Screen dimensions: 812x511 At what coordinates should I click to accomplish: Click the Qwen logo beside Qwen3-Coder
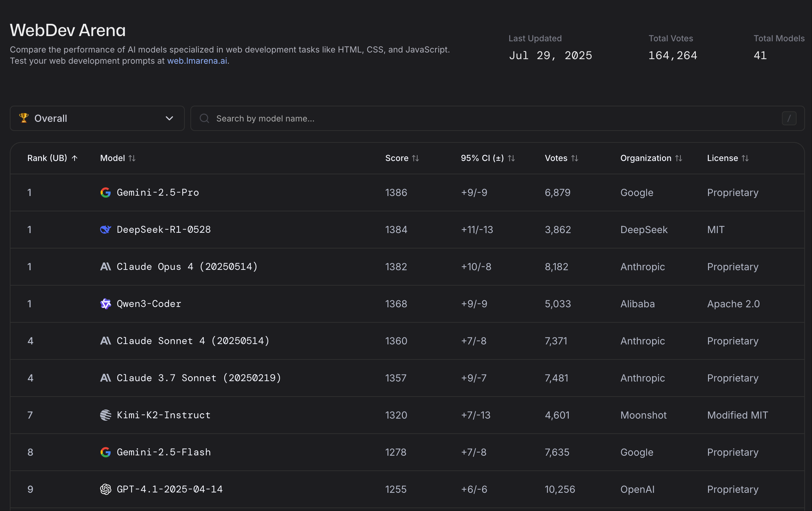pyautogui.click(x=105, y=304)
